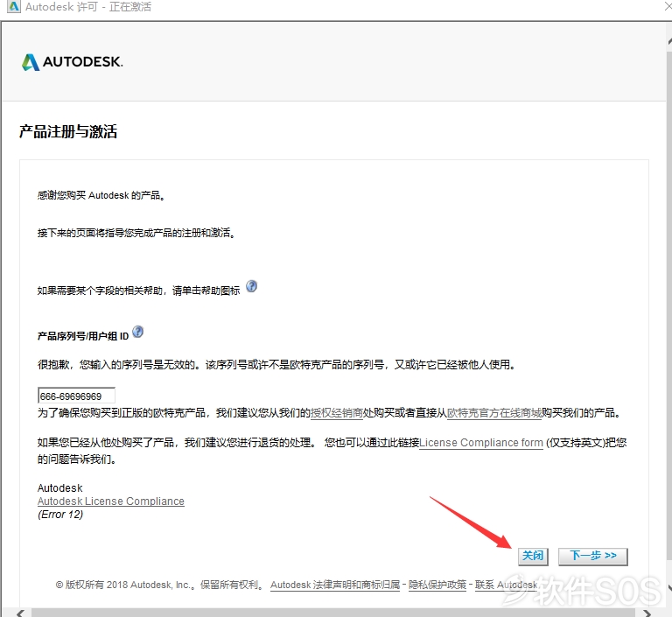Screen dimensions: 672x617
Task: Click the 关闭 button
Action: [533, 556]
